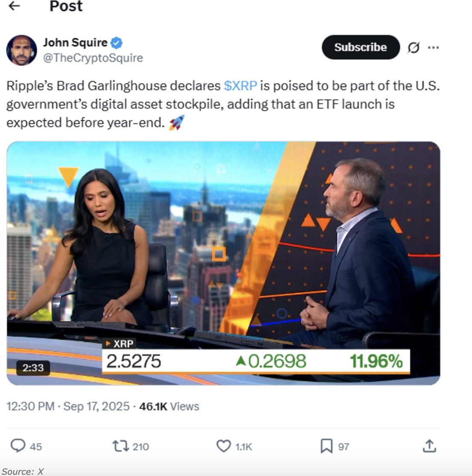Bookmark the post
Viewport: 472px width, 476px height.
pos(326,446)
